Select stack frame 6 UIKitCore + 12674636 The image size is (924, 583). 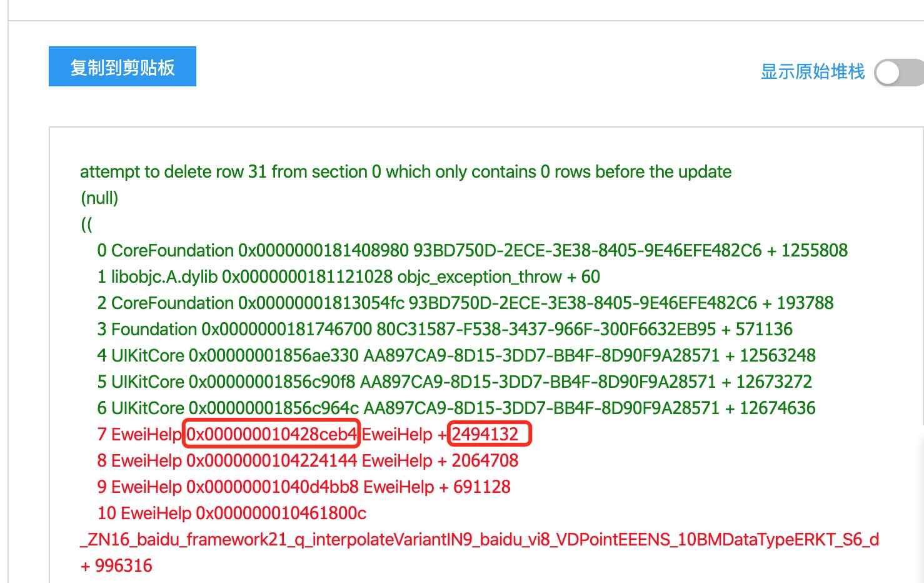[456, 408]
